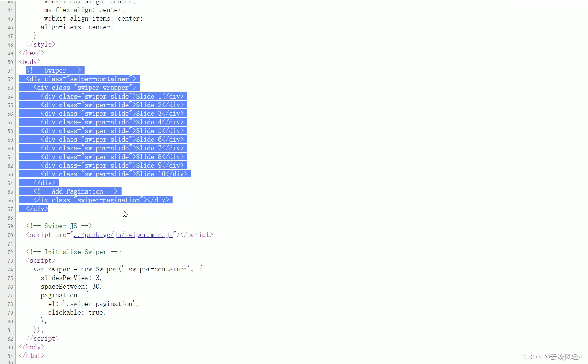
Task: Click the "<!-- Swiper -->" comment line
Action: 53,70
